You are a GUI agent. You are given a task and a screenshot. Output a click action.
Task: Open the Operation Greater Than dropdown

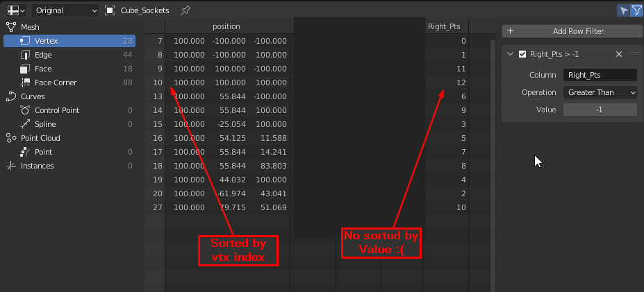[600, 92]
